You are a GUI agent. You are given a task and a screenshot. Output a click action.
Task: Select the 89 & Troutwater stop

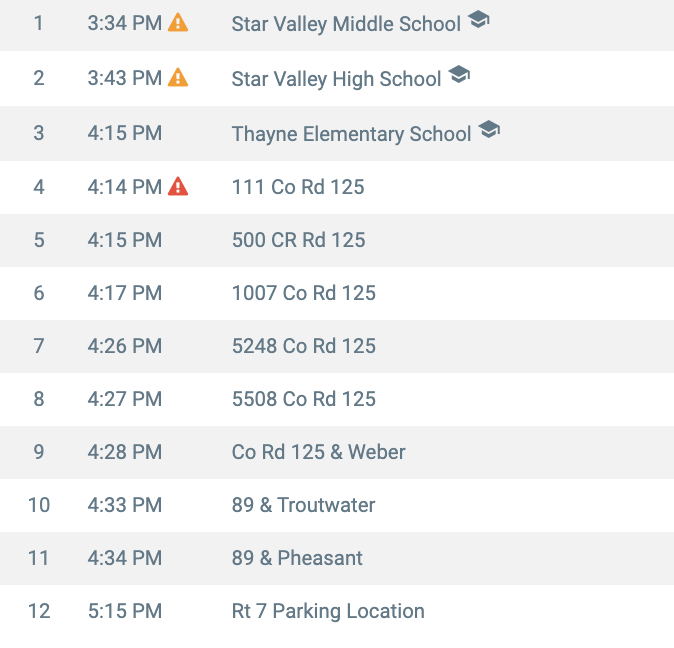[304, 505]
